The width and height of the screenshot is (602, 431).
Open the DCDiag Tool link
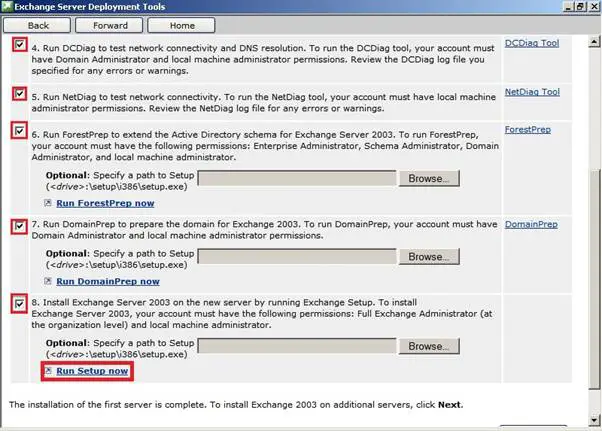tap(532, 43)
